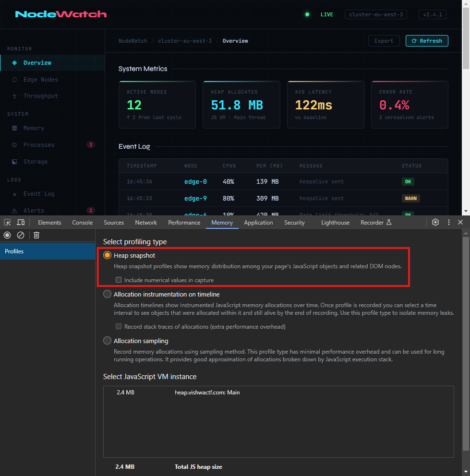Click the Alerts warning triangle icon

point(14,211)
